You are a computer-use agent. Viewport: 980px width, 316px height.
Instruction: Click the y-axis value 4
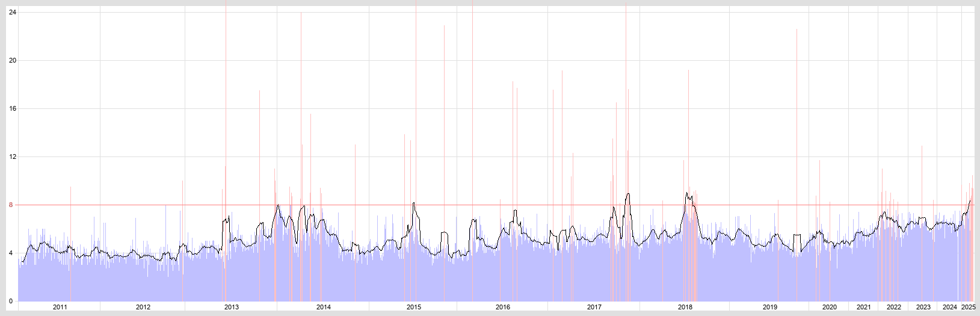(x=11, y=253)
